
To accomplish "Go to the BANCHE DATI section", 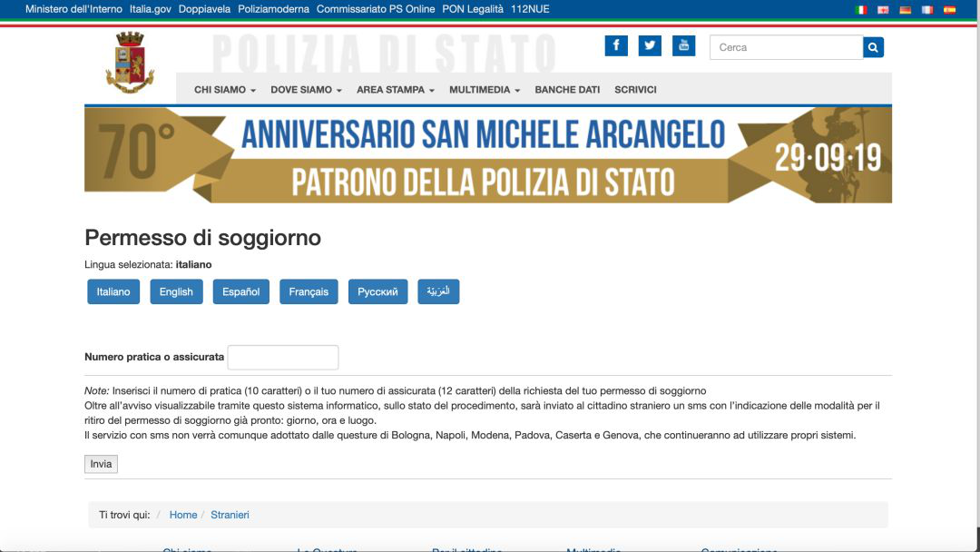I will (567, 89).
